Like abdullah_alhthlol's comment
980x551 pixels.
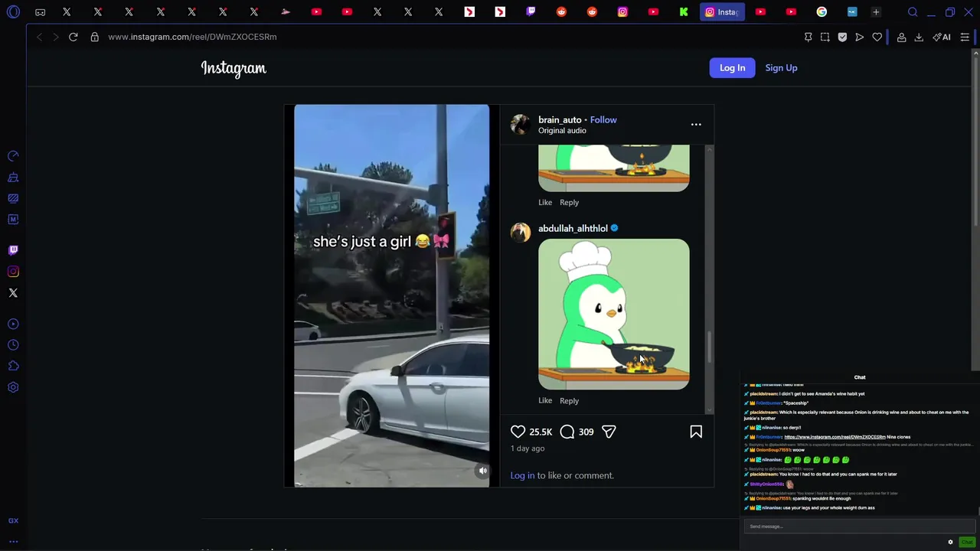click(545, 401)
